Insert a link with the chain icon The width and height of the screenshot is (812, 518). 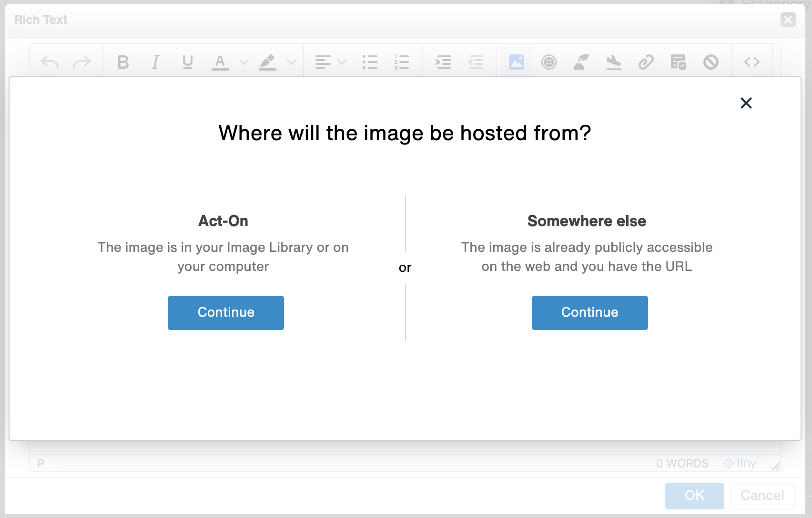point(646,62)
